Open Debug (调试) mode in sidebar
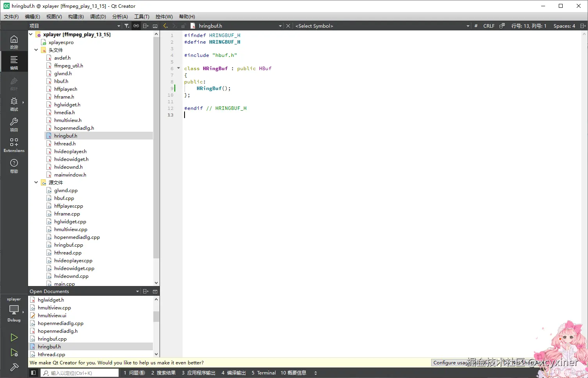Viewport: 588px width, 378px height. 14,104
